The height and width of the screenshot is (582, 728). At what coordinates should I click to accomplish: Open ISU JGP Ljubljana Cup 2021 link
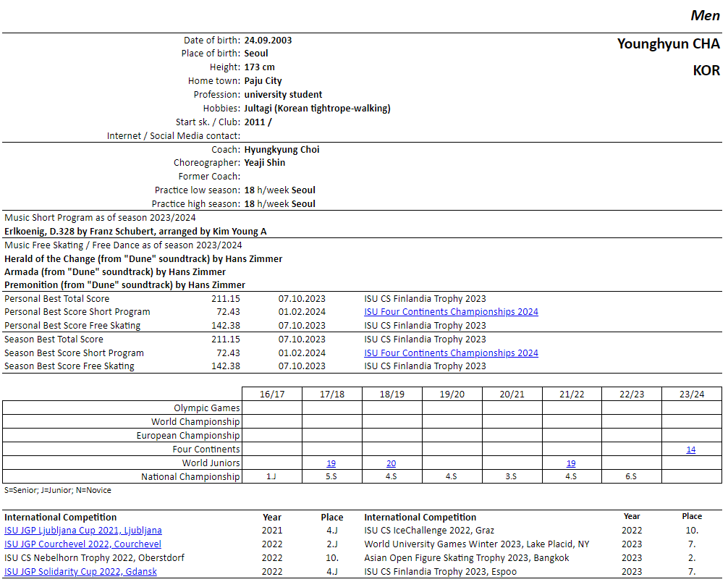83,531
